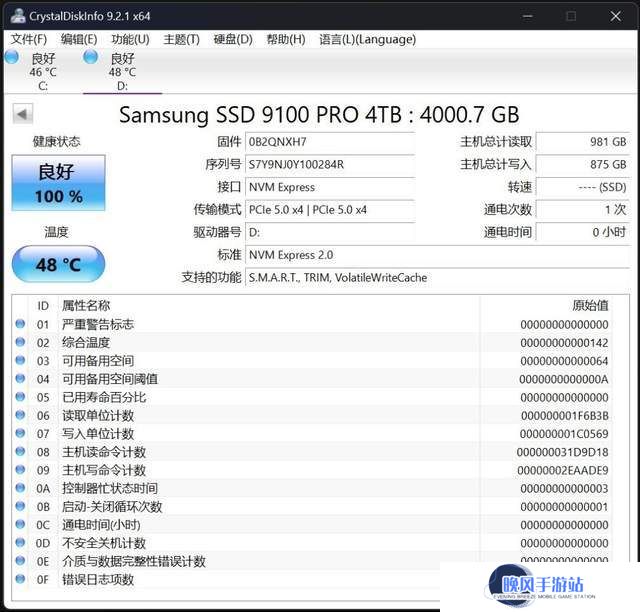Click the status dot for attribute 04 可用备用空间阈值
Viewport: 640px width, 612px height.
20,378
